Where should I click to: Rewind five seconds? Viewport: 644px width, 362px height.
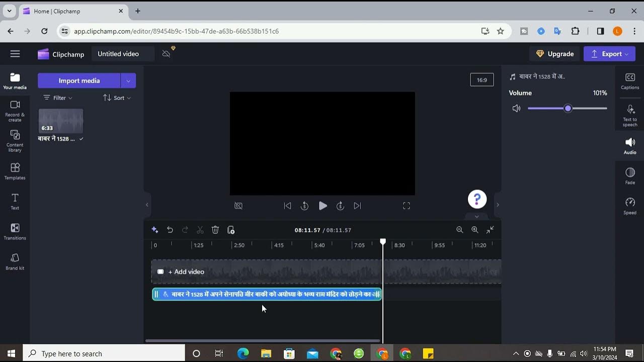click(x=304, y=206)
